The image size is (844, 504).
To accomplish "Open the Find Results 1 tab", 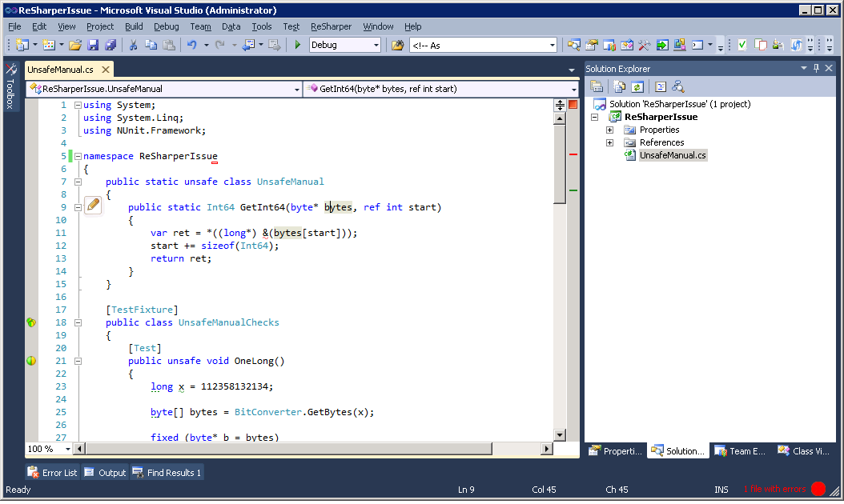I will (167, 472).
